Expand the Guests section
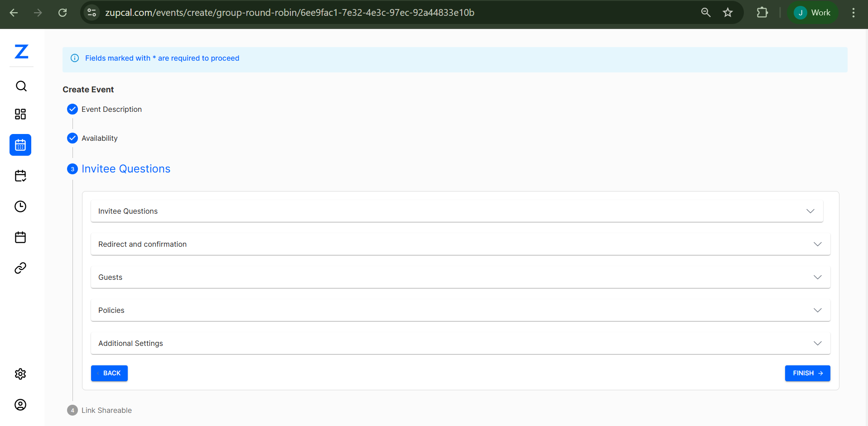This screenshot has height=426, width=868. coord(460,278)
